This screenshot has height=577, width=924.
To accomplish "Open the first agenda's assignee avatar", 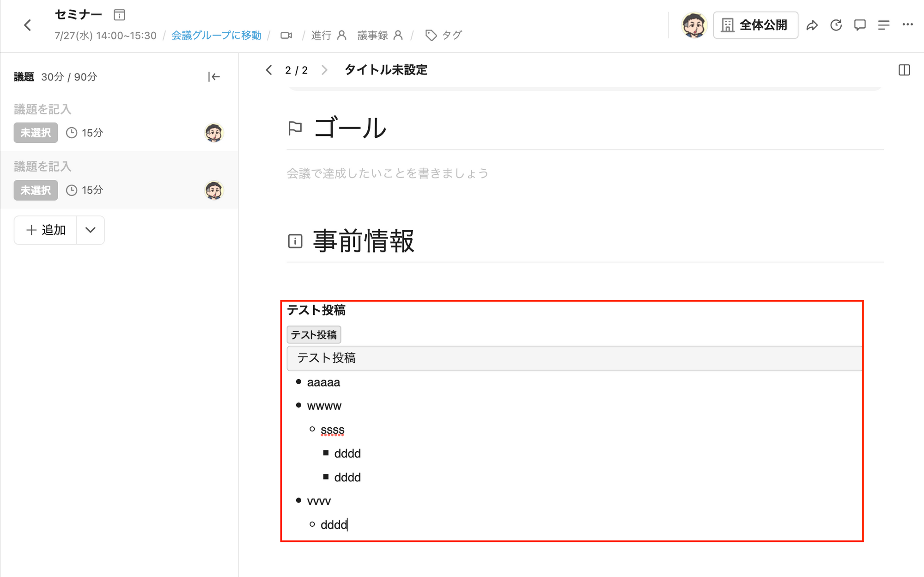I will click(x=214, y=133).
